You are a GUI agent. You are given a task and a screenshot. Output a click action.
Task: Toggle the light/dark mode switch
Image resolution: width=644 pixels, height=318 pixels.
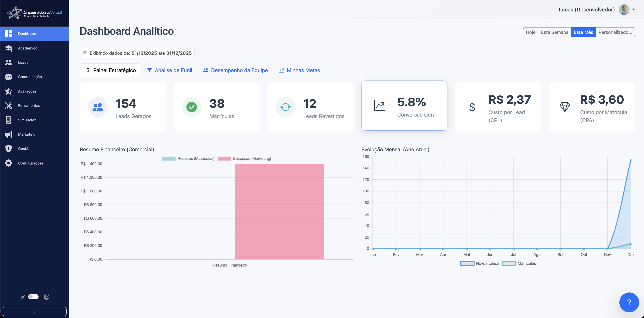33,297
